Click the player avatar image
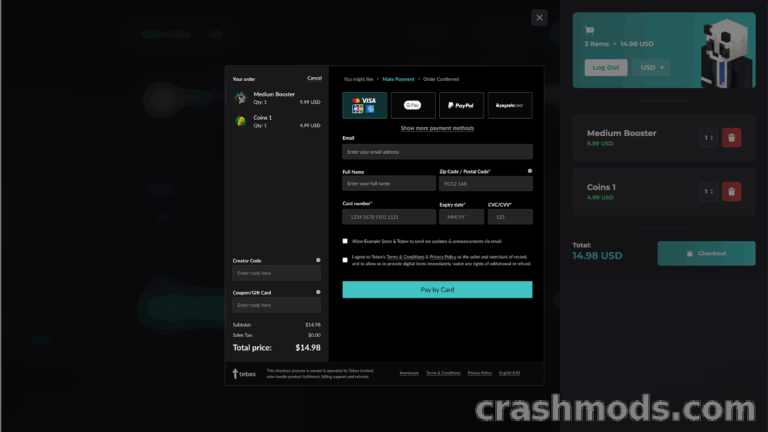Image resolution: width=768 pixels, height=432 pixels. (x=726, y=53)
